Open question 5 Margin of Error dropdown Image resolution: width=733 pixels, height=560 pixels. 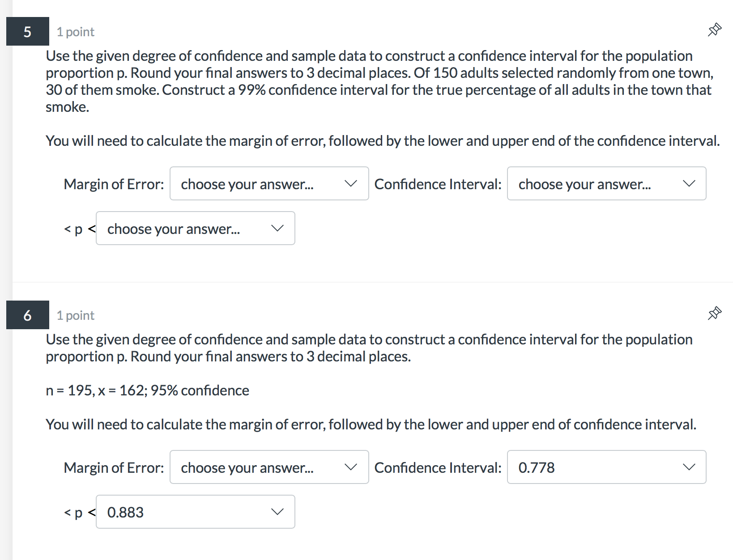[x=269, y=184]
